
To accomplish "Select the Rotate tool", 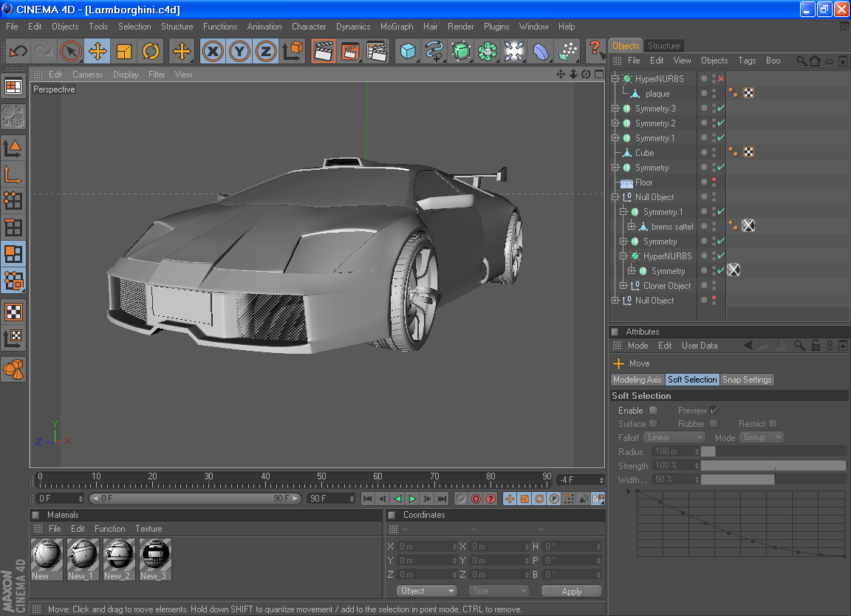I will [151, 52].
